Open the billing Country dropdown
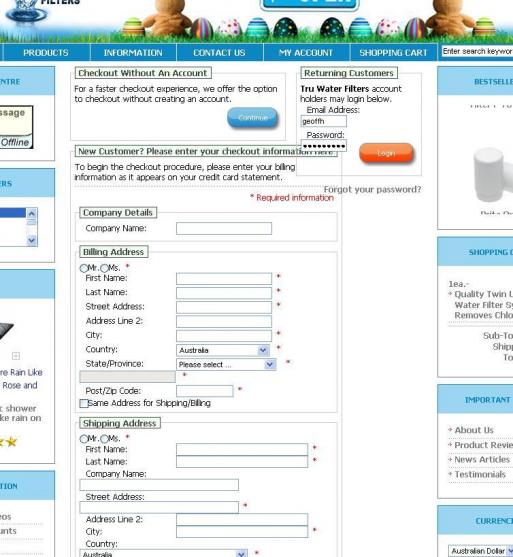This screenshot has height=557, width=513. tap(223, 350)
